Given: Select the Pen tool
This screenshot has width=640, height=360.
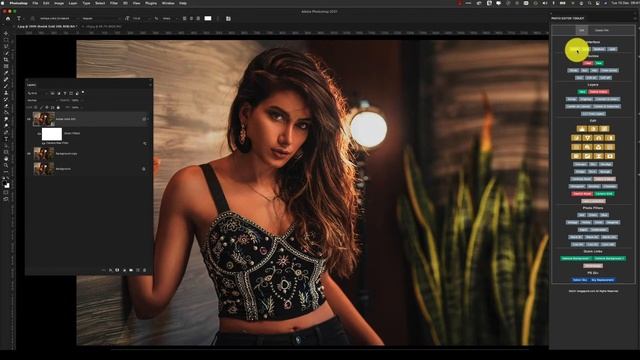Looking at the screenshot, I should pos(6,132).
